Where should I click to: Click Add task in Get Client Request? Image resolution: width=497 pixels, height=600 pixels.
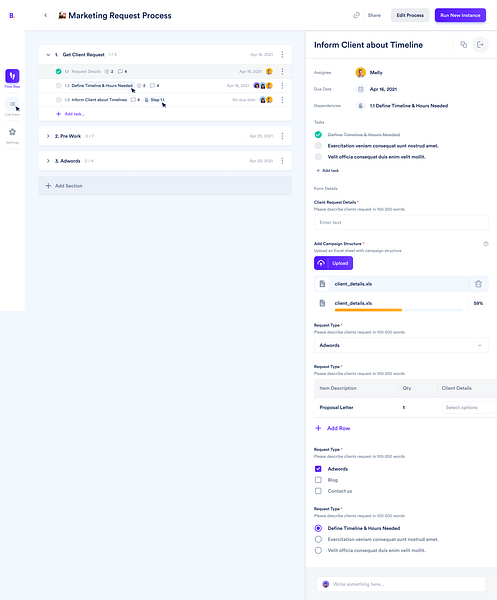tap(70, 114)
